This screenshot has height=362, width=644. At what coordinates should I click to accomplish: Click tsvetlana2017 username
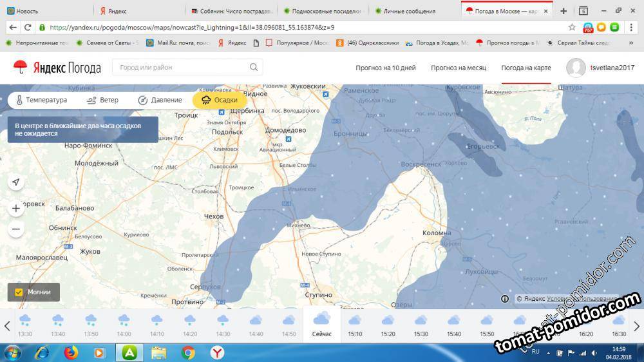tap(612, 68)
